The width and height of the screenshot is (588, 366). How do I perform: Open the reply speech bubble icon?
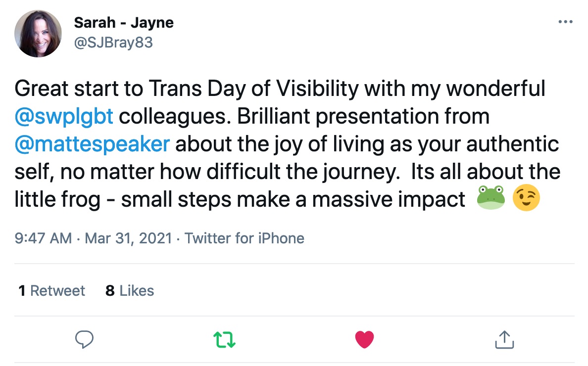coord(84,339)
